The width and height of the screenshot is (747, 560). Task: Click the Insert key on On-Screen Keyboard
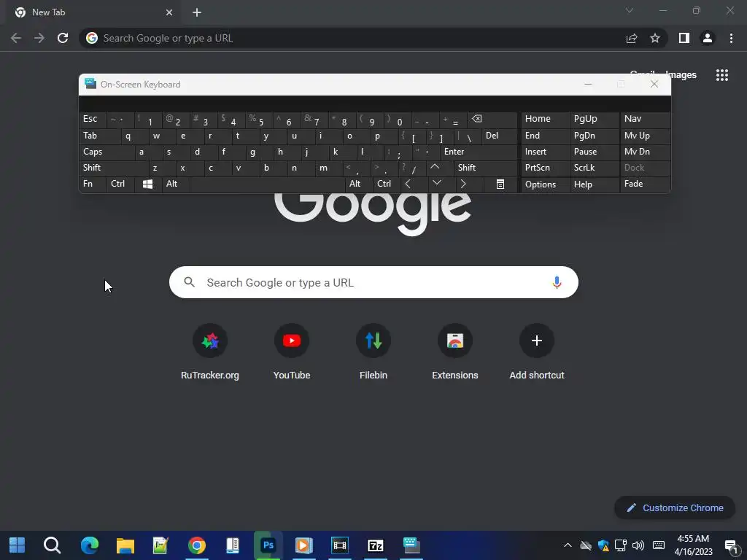(546, 152)
